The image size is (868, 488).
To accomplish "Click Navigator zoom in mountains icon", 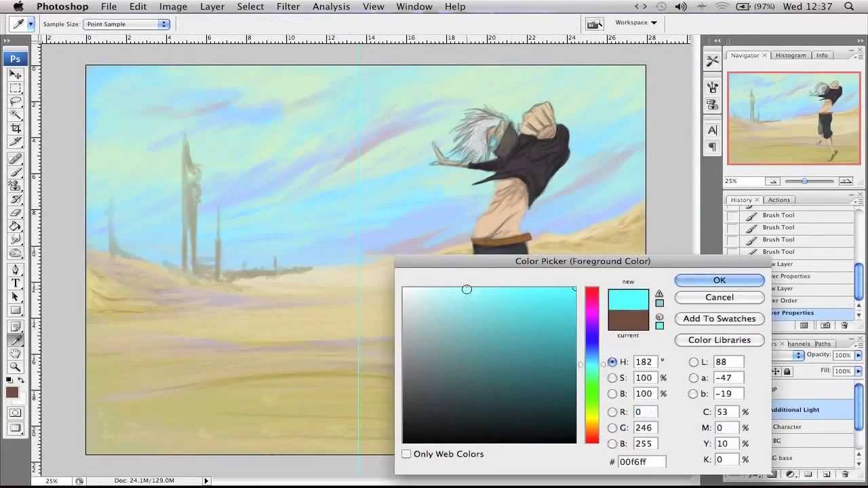I will [845, 181].
